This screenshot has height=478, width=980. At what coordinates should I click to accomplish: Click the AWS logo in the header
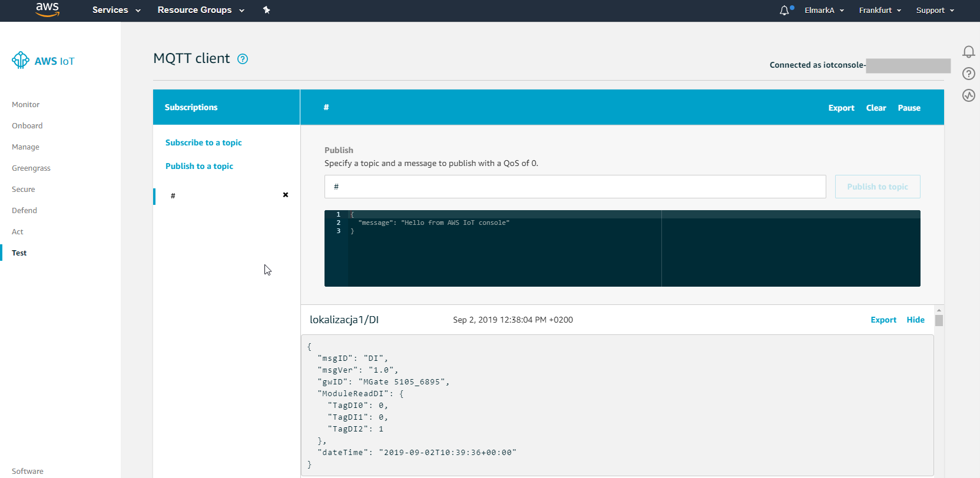[47, 9]
